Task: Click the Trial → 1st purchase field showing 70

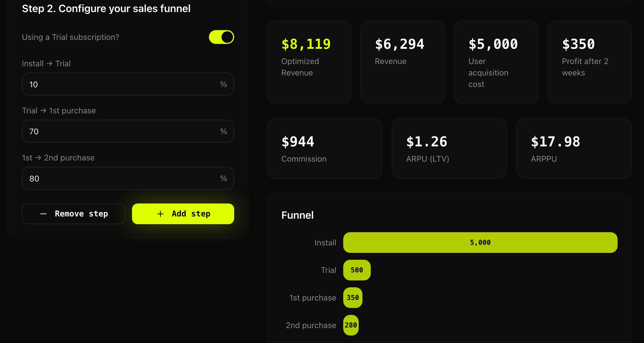Action: [128, 131]
